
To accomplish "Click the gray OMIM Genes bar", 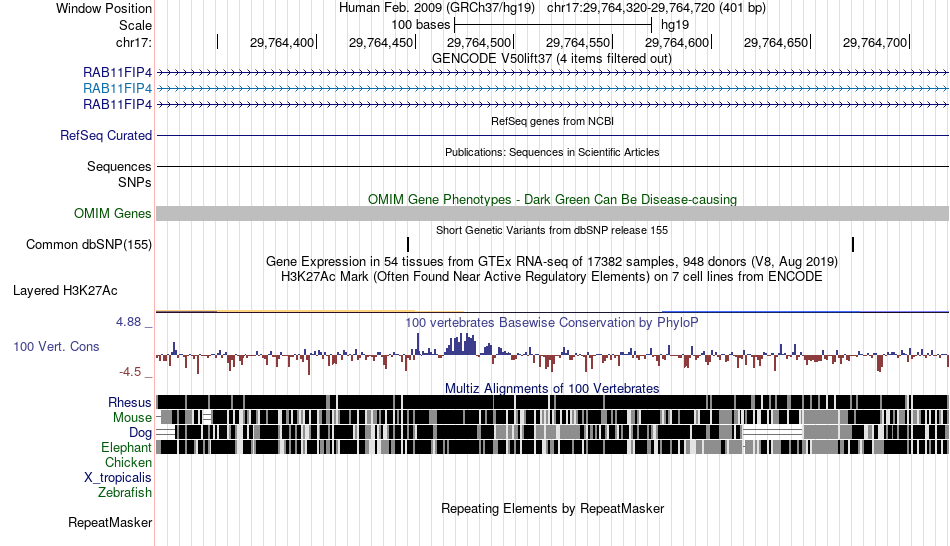I will [553, 213].
